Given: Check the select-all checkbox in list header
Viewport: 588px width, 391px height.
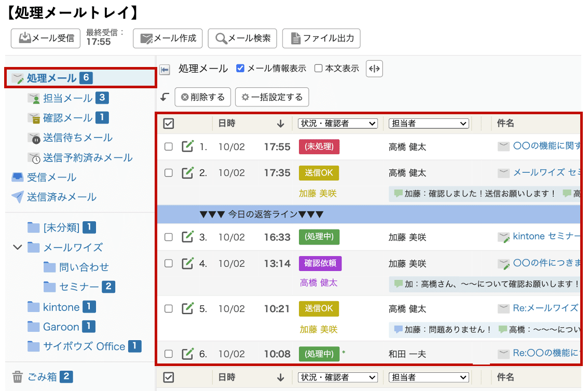Looking at the screenshot, I should tap(169, 123).
